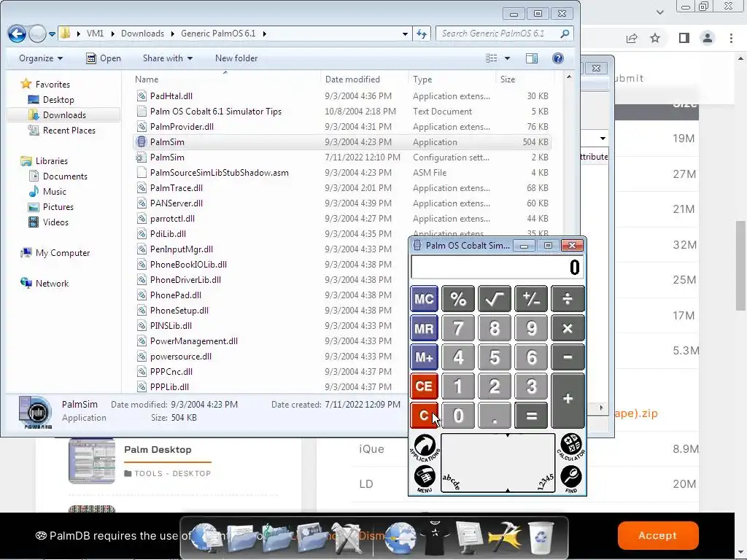Select the PalmSourceSimLibStubShadow.asm file
747x560 pixels.
pyautogui.click(x=342, y=172)
